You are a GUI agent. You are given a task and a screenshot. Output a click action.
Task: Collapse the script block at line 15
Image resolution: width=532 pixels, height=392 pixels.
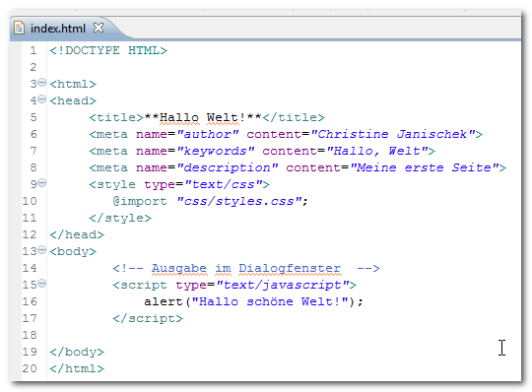tap(41, 283)
